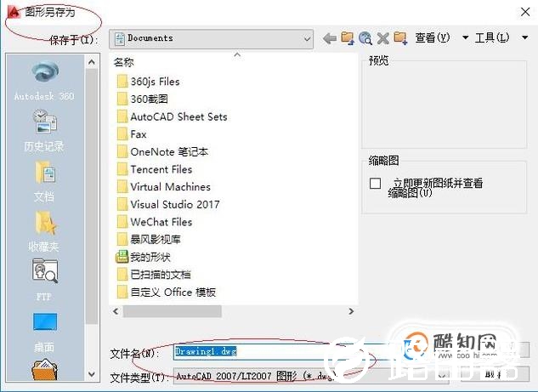This screenshot has height=392, width=538.
Task: Open the 历史记录 history location
Action: point(44,130)
